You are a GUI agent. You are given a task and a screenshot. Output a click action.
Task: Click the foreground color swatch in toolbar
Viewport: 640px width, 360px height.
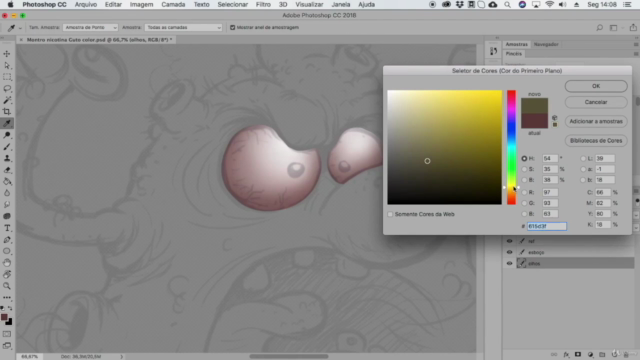pos(4,318)
